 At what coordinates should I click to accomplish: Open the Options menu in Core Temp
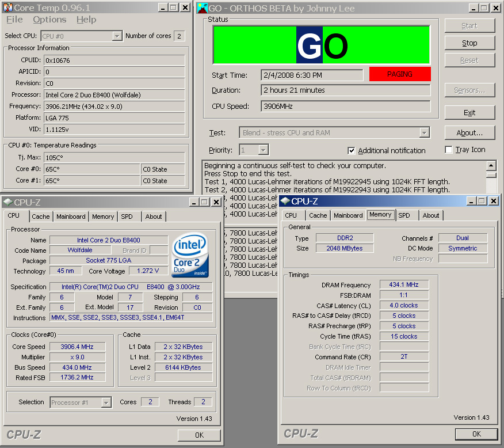pos(49,20)
